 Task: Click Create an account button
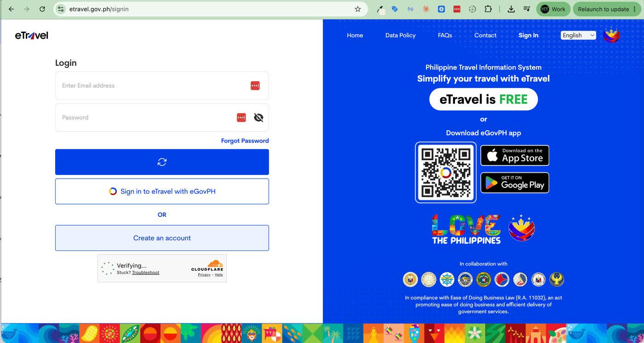162,238
